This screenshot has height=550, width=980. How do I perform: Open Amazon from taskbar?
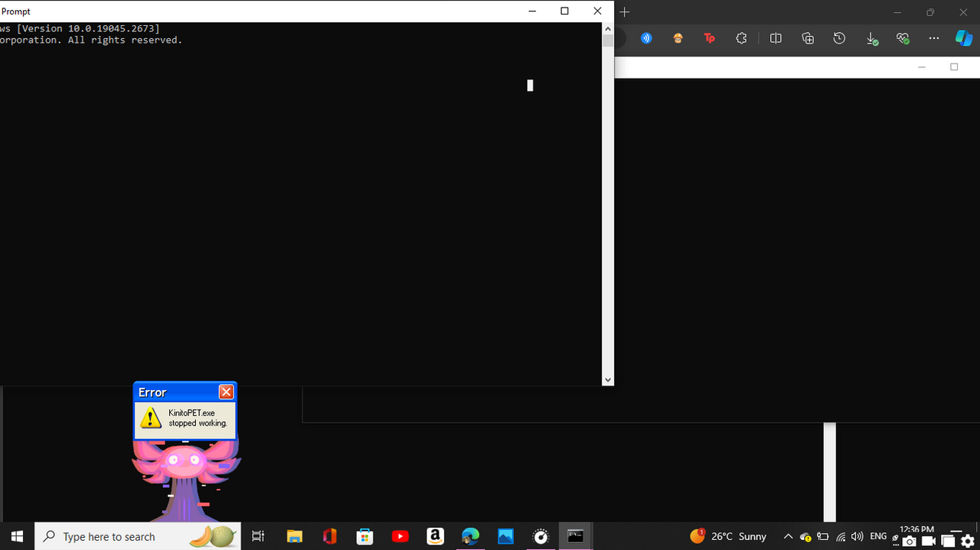tap(435, 536)
